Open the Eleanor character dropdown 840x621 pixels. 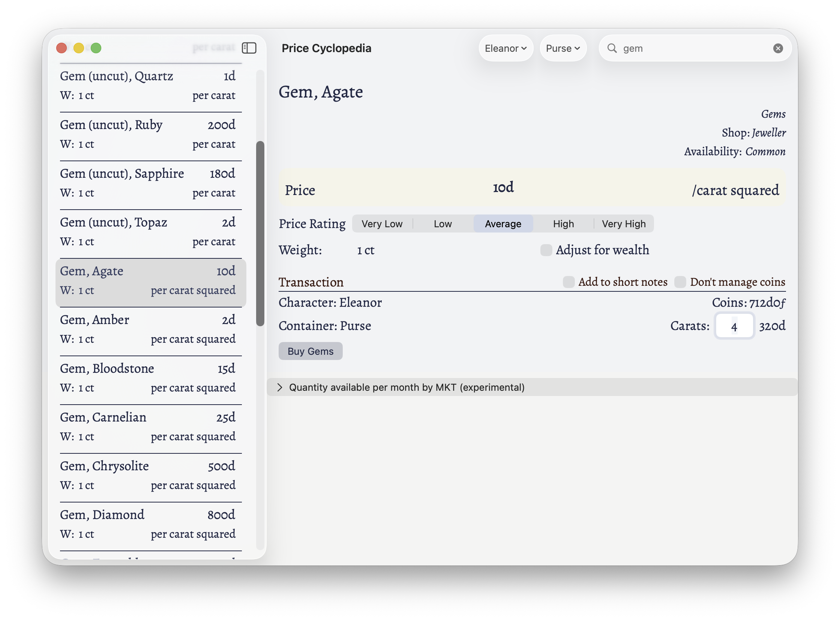click(x=505, y=48)
